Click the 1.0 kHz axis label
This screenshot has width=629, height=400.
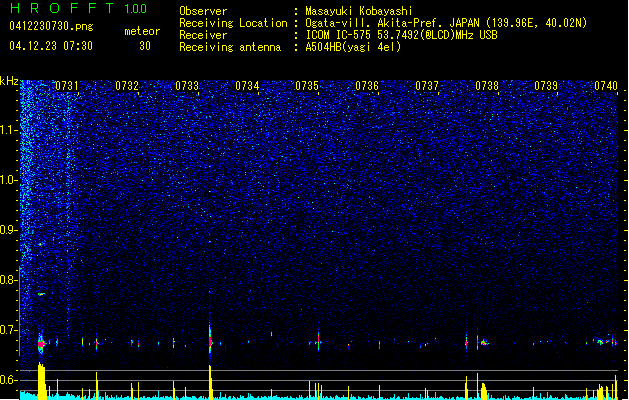point(9,180)
